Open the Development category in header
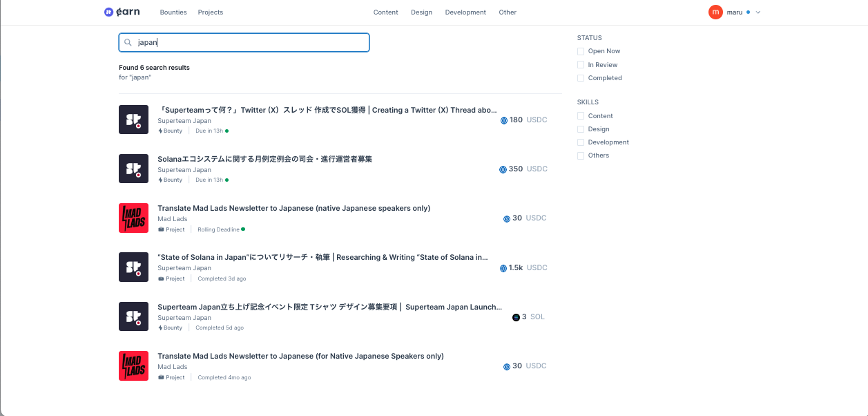868x416 pixels. pos(465,12)
